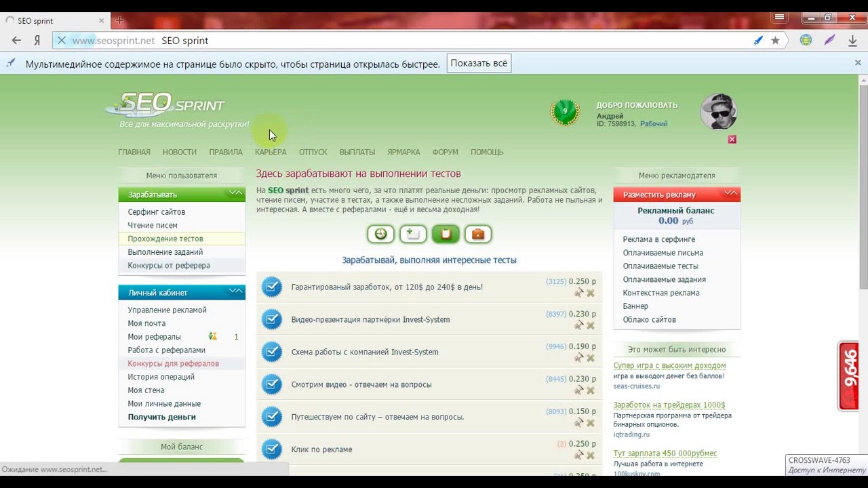
Task: Click the globe extension icon
Action: pos(806,40)
